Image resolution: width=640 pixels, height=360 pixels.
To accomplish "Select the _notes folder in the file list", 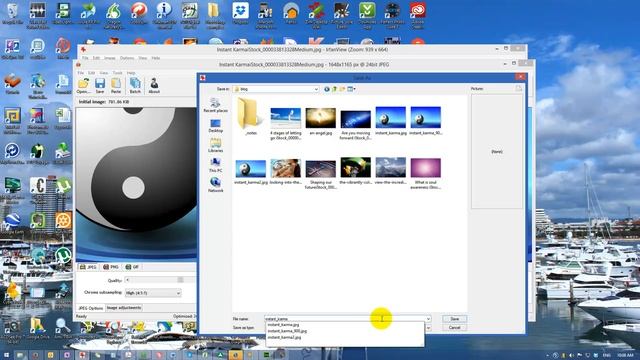I will [x=251, y=117].
